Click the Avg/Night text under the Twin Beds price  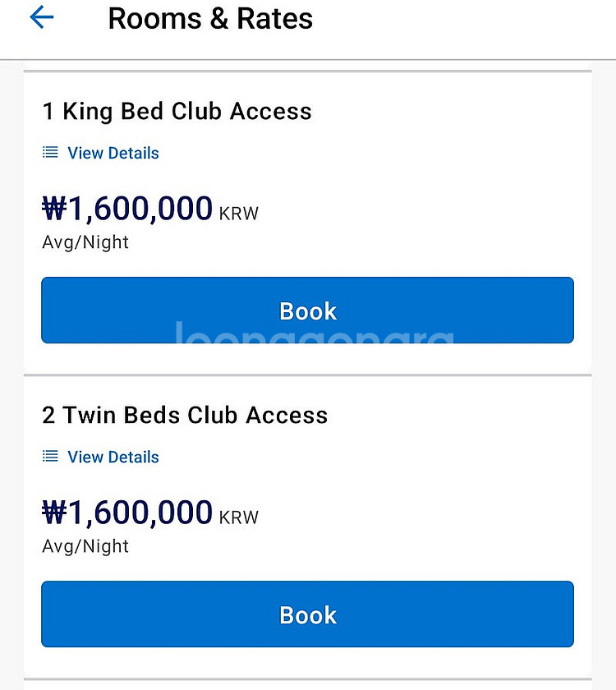pyautogui.click(x=85, y=546)
